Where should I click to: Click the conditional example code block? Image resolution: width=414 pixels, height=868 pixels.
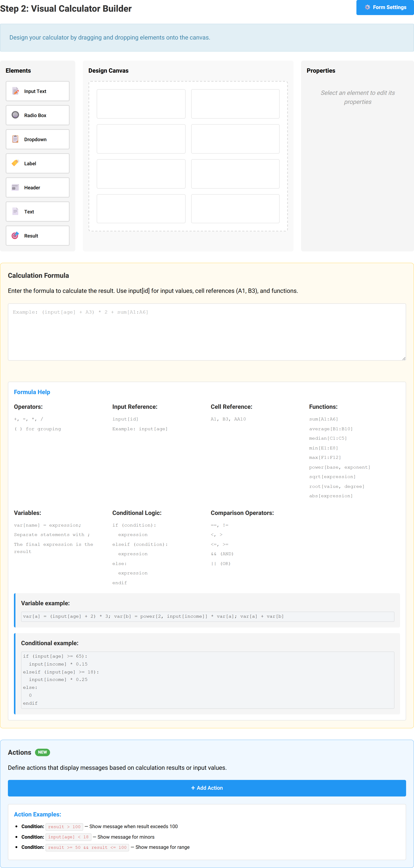tap(208, 680)
